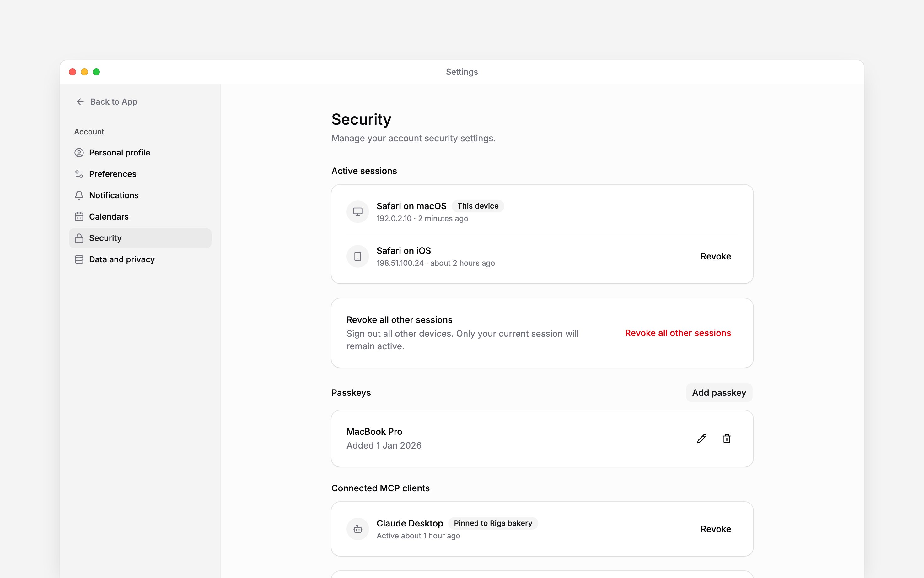
Task: Click the green maximize window button
Action: click(x=96, y=72)
